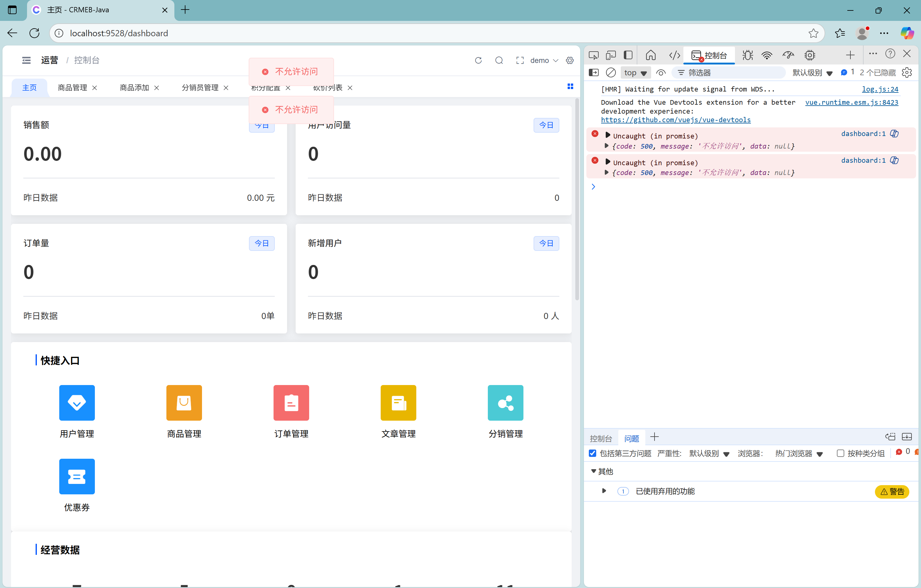This screenshot has width=921, height=588.
Task: Close the 分销员管理 tab
Action: pyautogui.click(x=226, y=88)
